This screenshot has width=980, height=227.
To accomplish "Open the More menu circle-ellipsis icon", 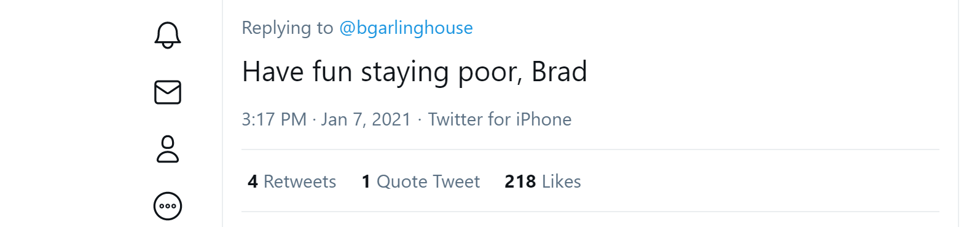I will click(x=168, y=206).
